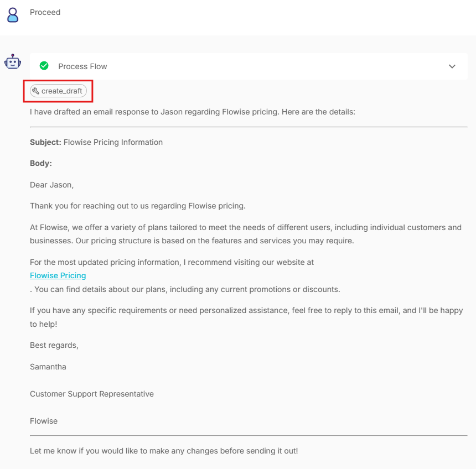Click the robot assistant avatar icon
Viewport: 476px width, 469px height.
(12, 62)
